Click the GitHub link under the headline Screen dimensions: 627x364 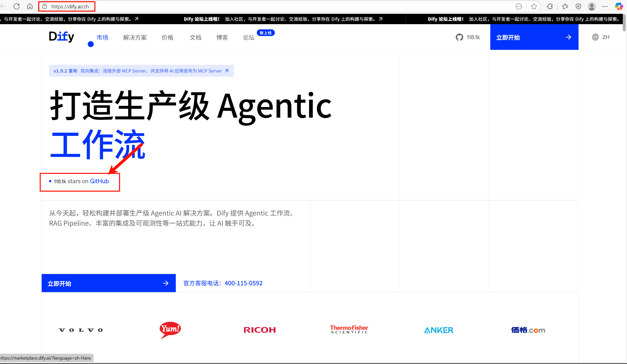pyautogui.click(x=99, y=181)
